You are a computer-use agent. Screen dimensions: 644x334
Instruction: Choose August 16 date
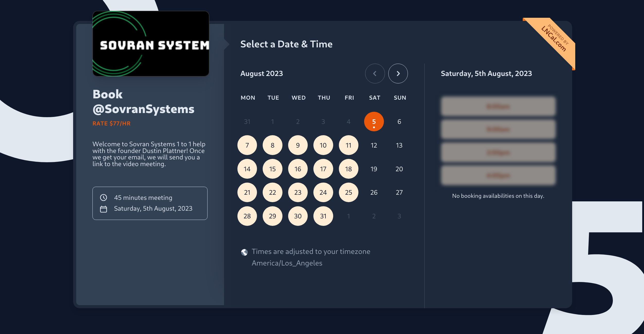coord(298,169)
